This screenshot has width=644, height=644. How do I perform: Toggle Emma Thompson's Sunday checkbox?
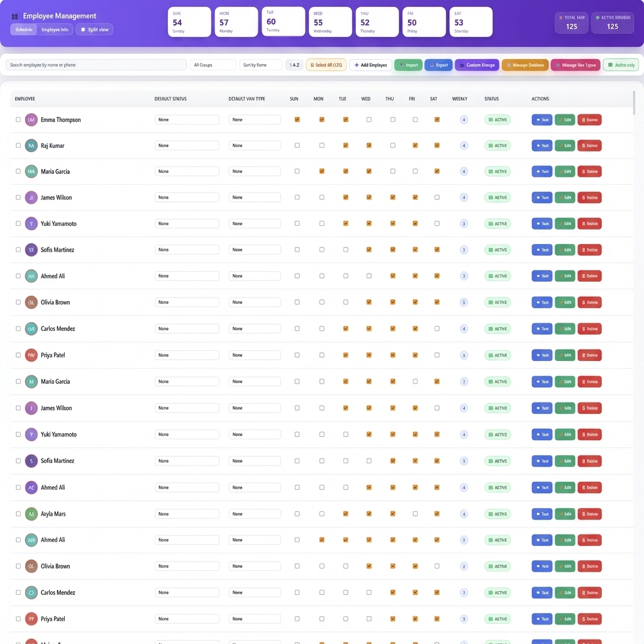coord(297,119)
